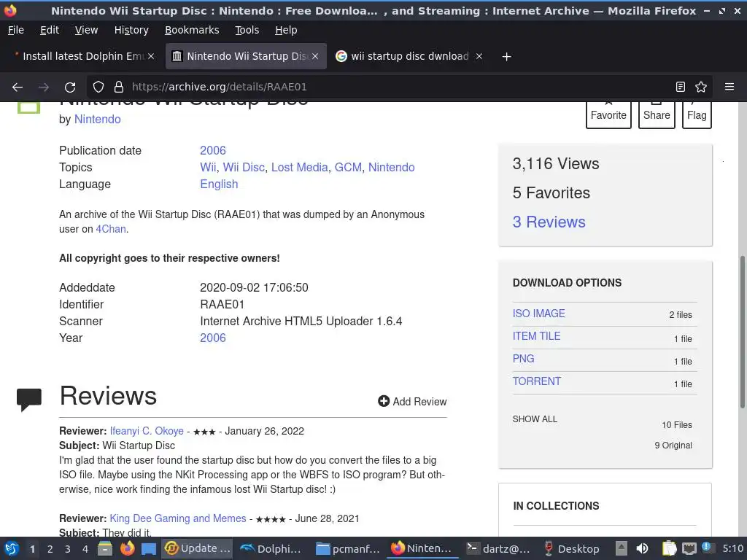View site security padlock information

click(119, 87)
